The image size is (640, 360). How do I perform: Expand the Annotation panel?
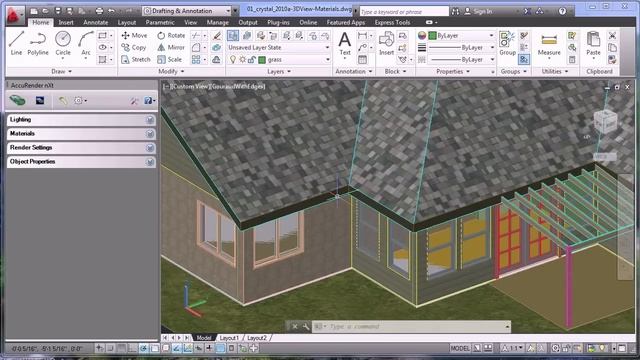[x=353, y=71]
